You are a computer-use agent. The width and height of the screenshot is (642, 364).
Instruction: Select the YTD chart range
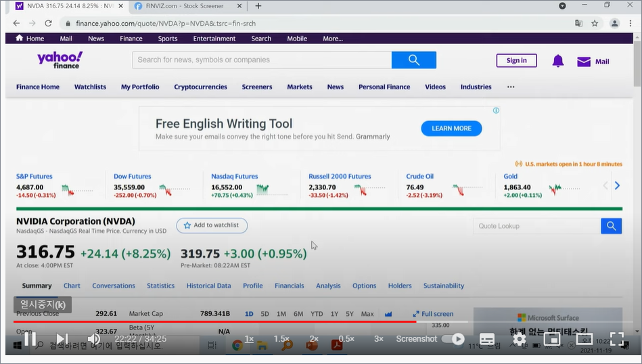coord(317,314)
